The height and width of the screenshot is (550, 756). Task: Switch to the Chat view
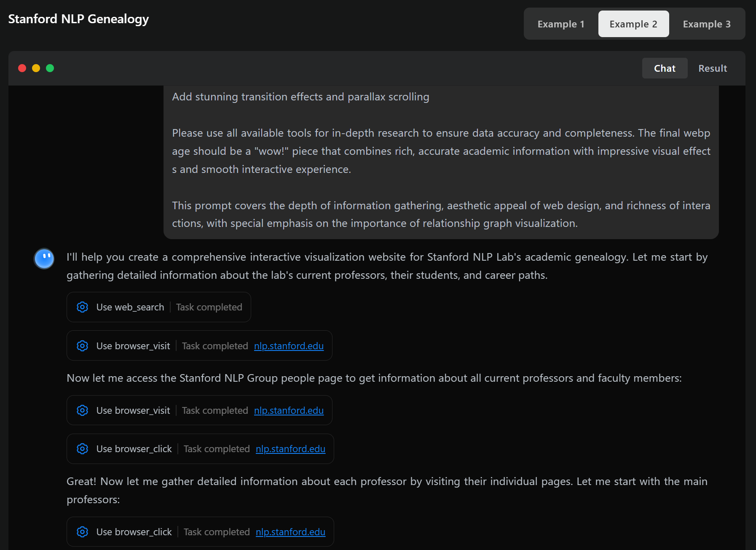click(x=665, y=68)
